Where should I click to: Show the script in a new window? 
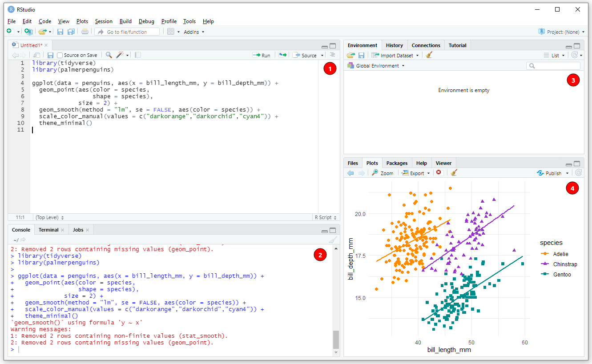pyautogui.click(x=37, y=55)
